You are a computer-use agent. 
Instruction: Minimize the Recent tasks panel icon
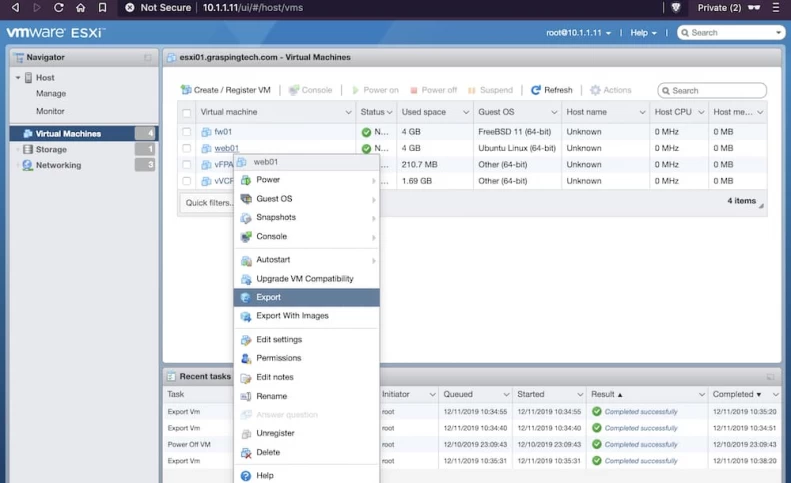pyautogui.click(x=770, y=377)
